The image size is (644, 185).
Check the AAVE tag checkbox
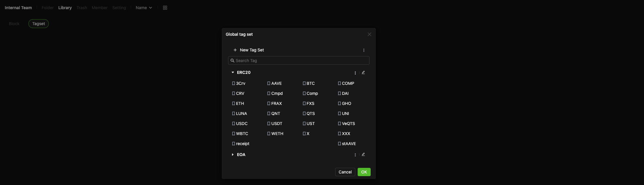[x=269, y=84]
